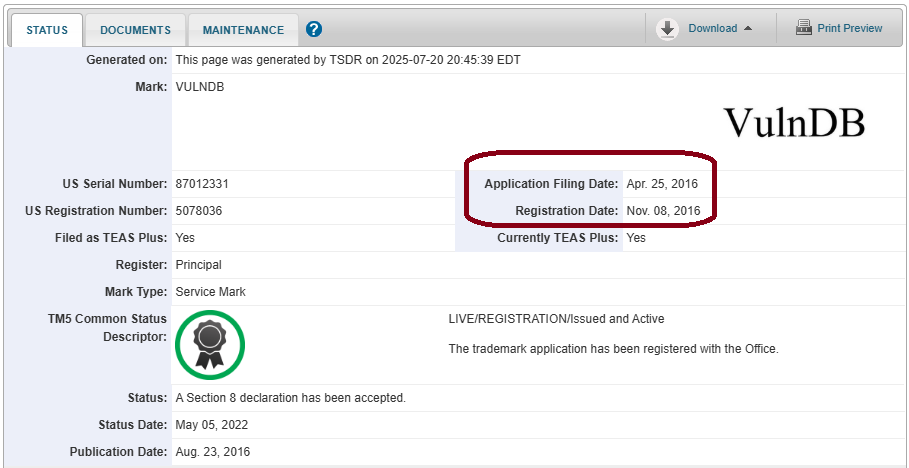Click the LIVE/REGISTRATION/Issued and Active text
Image resolution: width=909 pixels, height=468 pixels.
pos(556,319)
